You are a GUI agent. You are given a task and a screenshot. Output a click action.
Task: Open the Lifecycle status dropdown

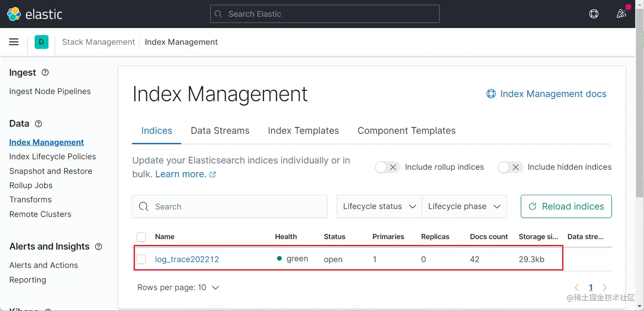tap(379, 207)
